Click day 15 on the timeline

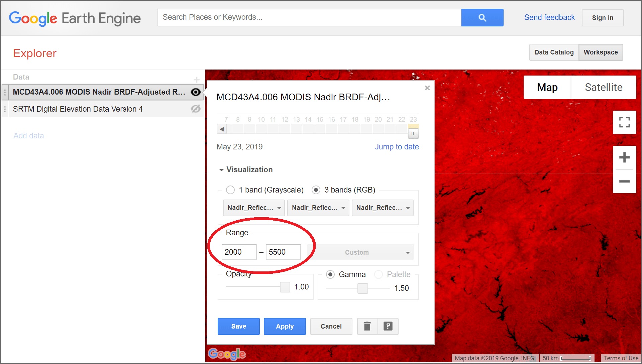[x=320, y=120]
